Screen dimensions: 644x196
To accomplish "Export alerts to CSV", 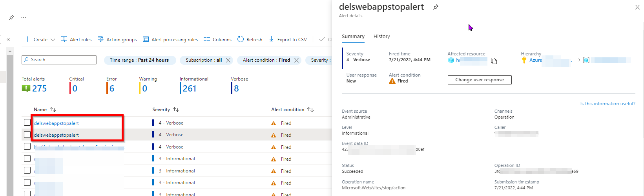I will pyautogui.click(x=288, y=39).
